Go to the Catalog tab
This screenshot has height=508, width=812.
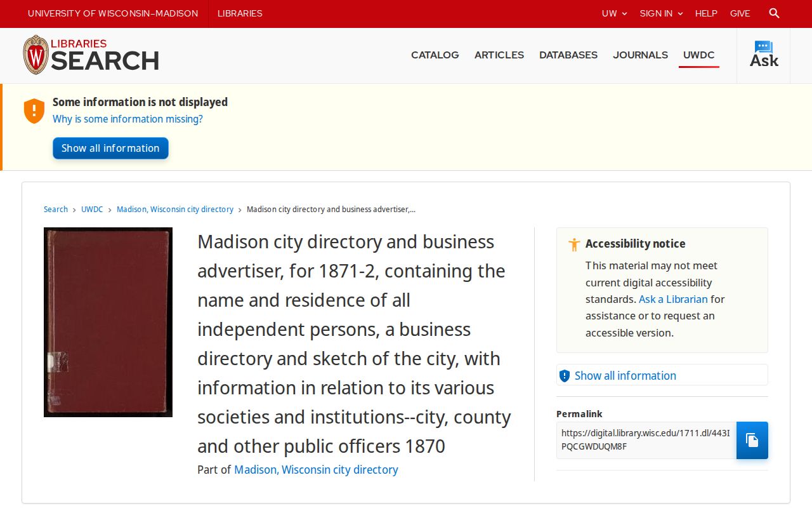point(435,55)
